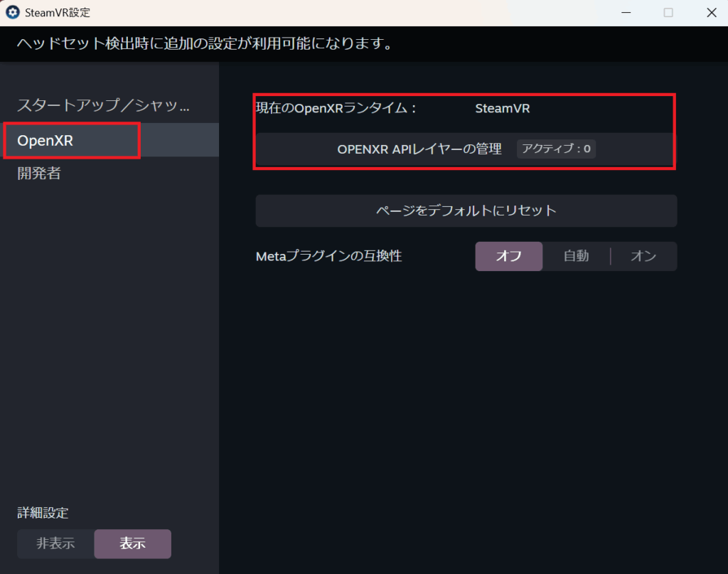Viewport: 728px width, 574px height.
Task: Set Metaプラグインの互換性 to 自動
Action: click(576, 256)
